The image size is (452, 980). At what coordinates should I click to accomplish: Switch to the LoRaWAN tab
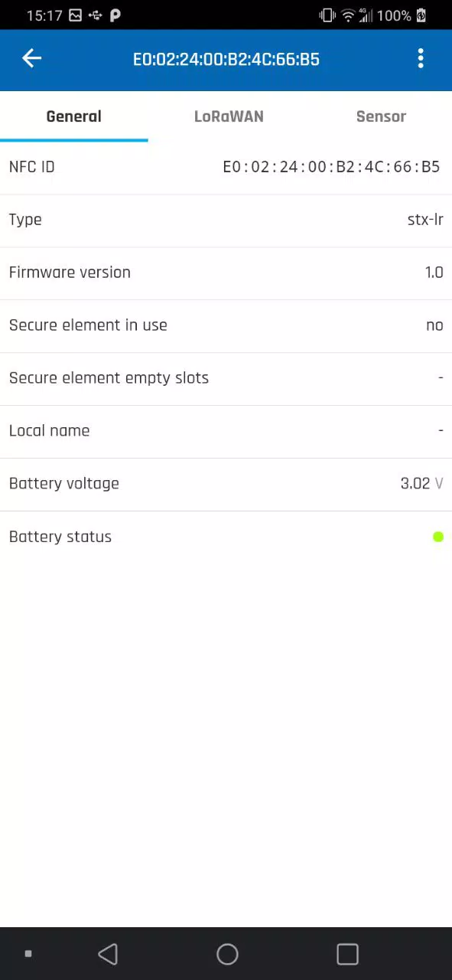point(229,116)
